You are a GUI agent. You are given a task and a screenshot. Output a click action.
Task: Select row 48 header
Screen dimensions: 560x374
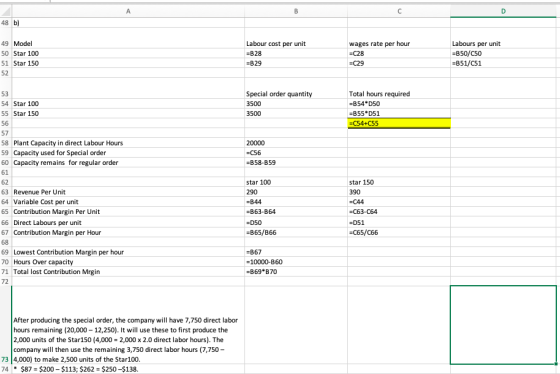(x=5, y=23)
